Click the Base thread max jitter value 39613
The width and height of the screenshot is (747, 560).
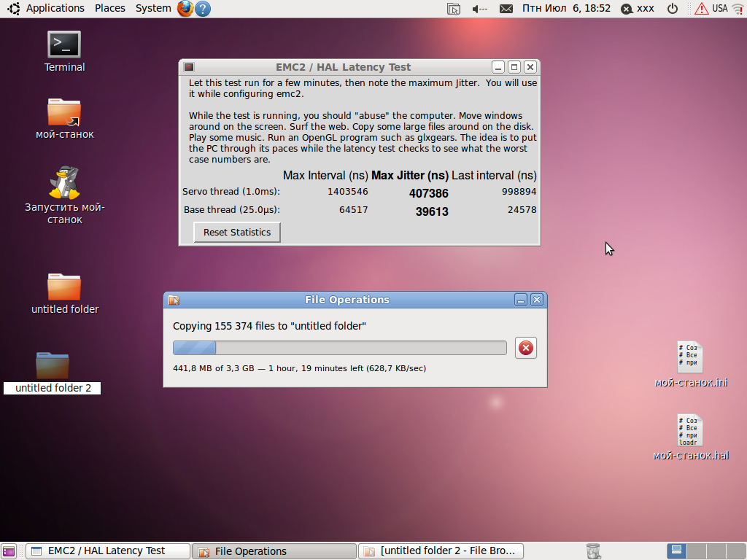tap(432, 211)
